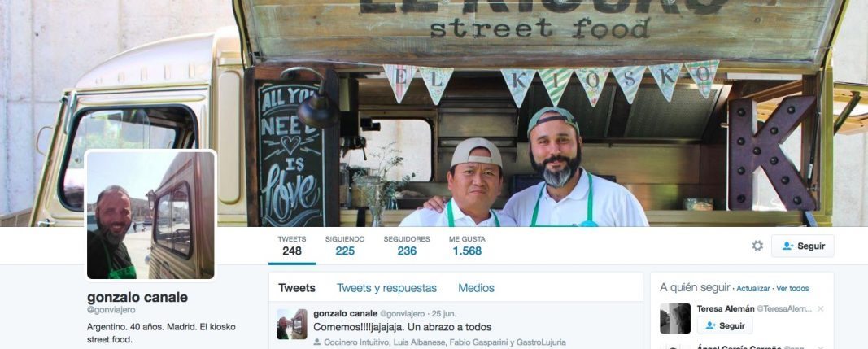This screenshot has height=349, width=868.
Task: View the TWEETS 248 count
Action: tap(292, 246)
